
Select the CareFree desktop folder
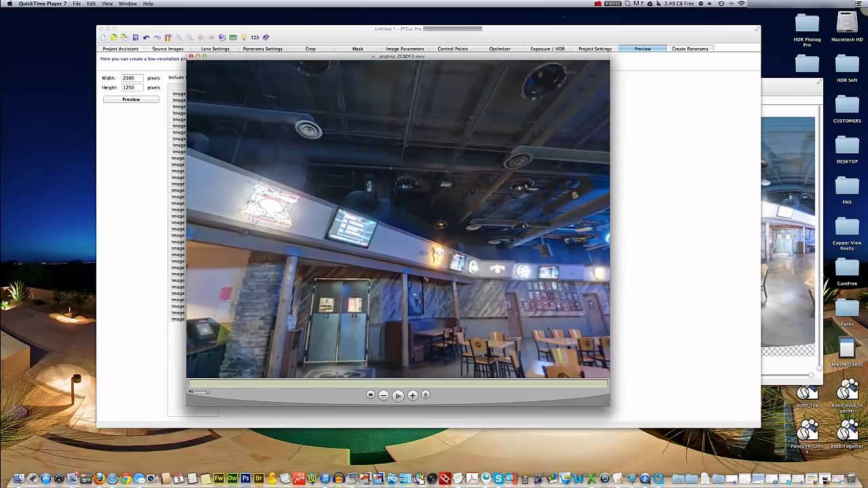point(847,271)
